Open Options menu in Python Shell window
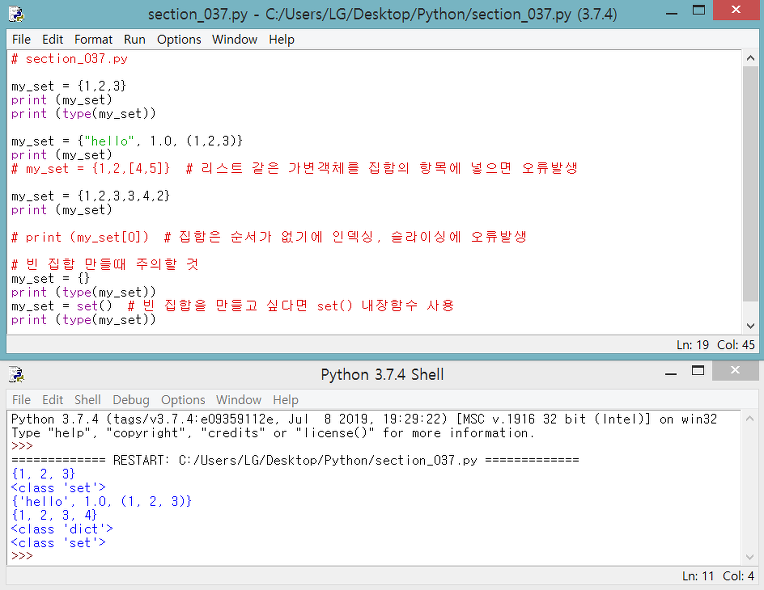This screenshot has height=590, width=764. pos(183,400)
